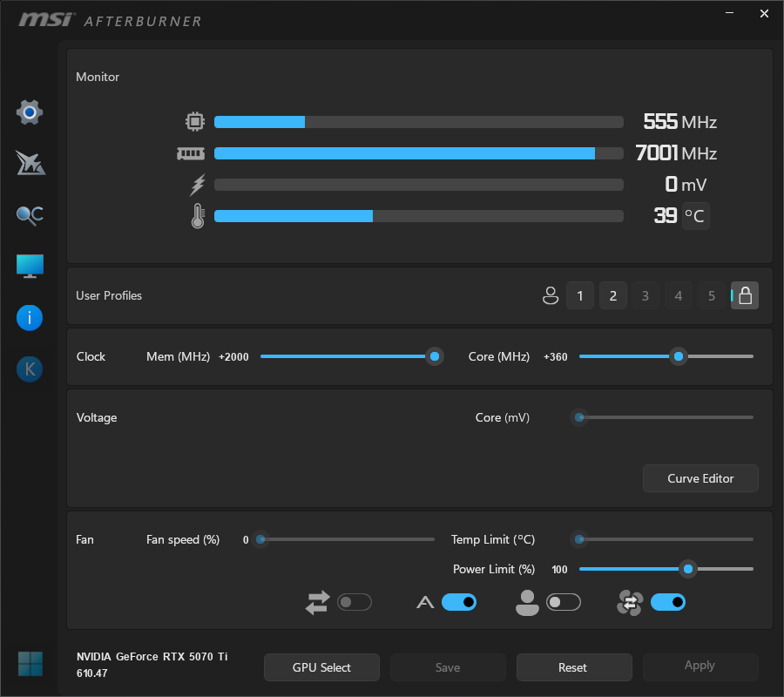This screenshot has width=784, height=697.
Task: Minimize the Afterburner window
Action: pos(729,13)
